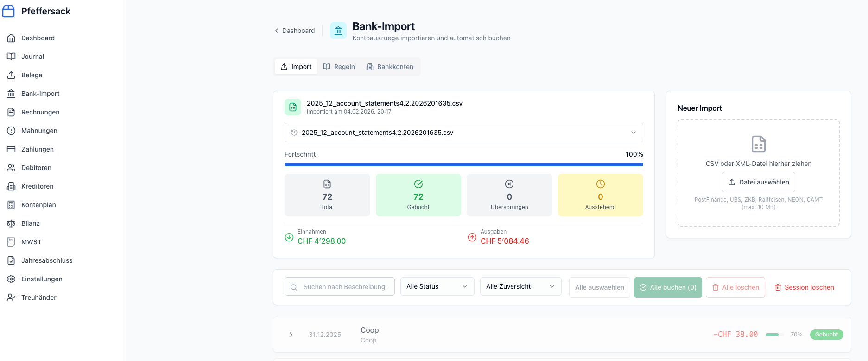This screenshot has height=361, width=868.
Task: Click the Treuhänder user-check icon
Action: click(11, 298)
